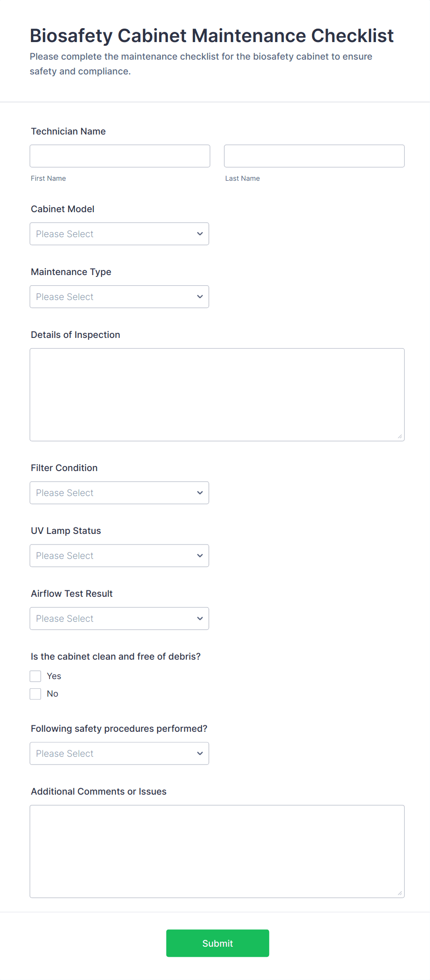
Task: Click the Last Name input field
Action: (314, 156)
